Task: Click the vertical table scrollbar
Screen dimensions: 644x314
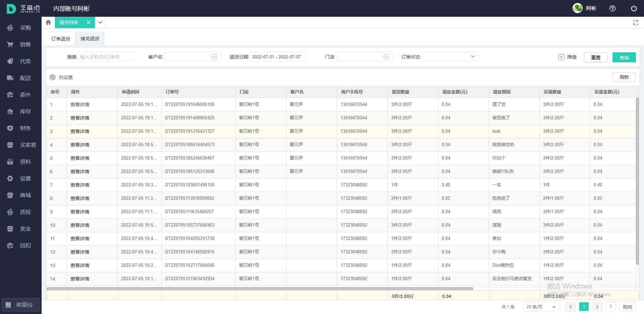Action: coord(637,181)
